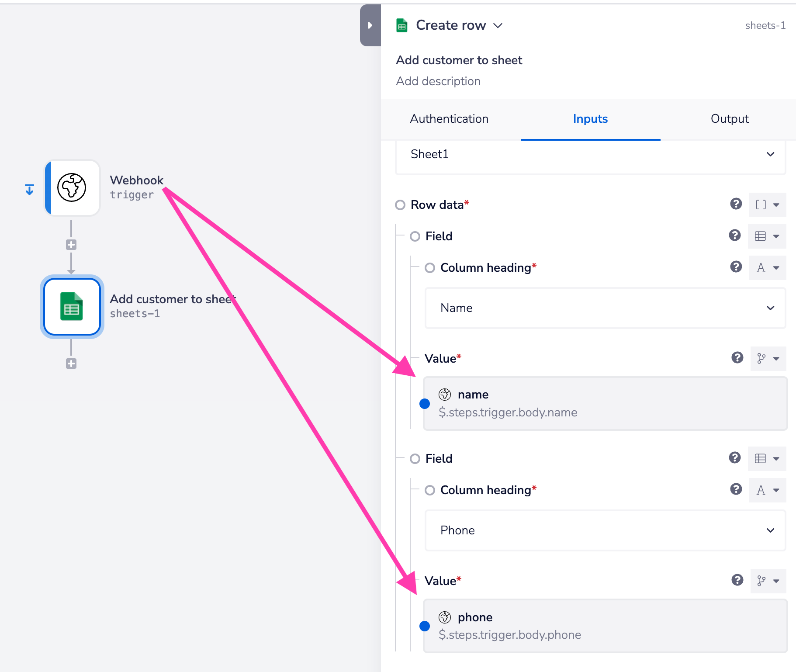Open help icon next to first Value
Viewport: 796px width, 672px height.
(737, 358)
